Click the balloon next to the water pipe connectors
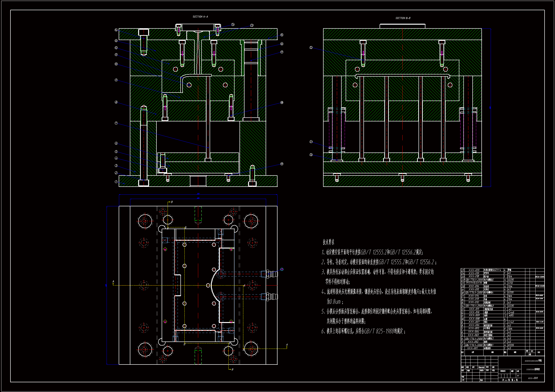This screenshot has height=392, width=555. pos(282,269)
